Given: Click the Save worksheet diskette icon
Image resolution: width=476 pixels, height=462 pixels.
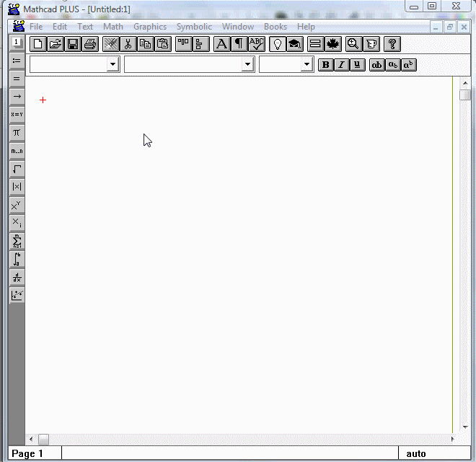Looking at the screenshot, I should 73,44.
